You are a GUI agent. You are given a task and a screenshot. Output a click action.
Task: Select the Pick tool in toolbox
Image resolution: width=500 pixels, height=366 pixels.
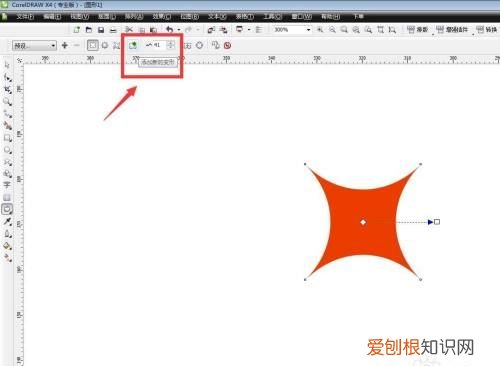[7, 65]
